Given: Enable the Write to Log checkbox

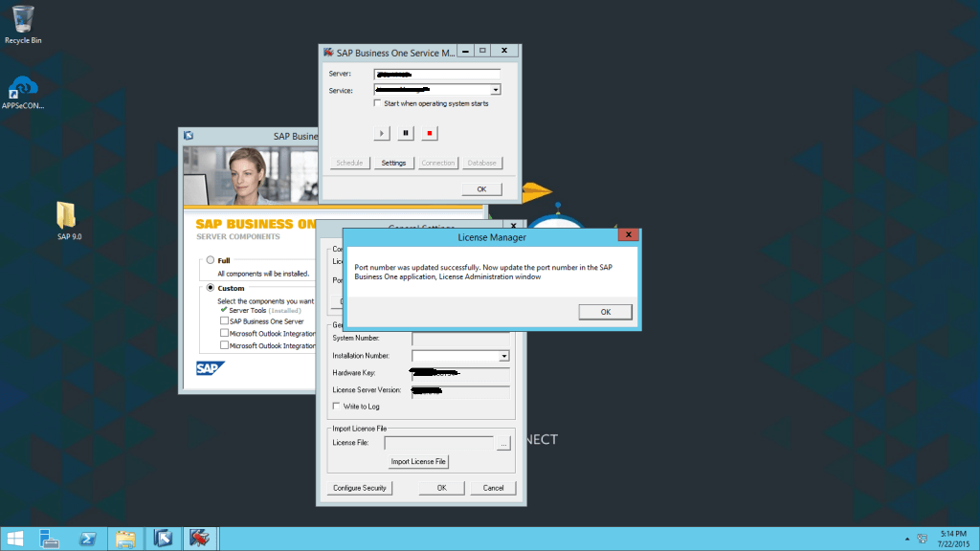Looking at the screenshot, I should point(336,406).
